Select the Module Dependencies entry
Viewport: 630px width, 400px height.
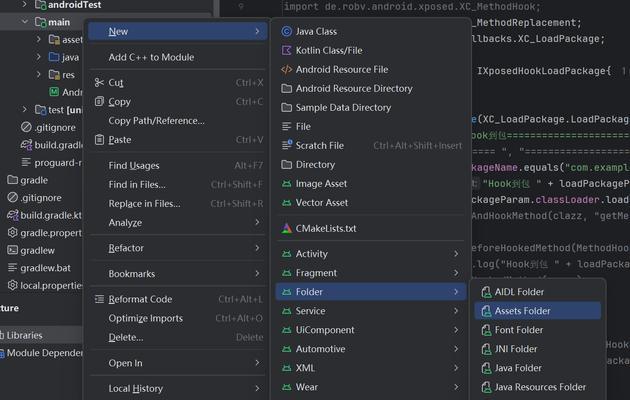pyautogui.click(x=44, y=353)
